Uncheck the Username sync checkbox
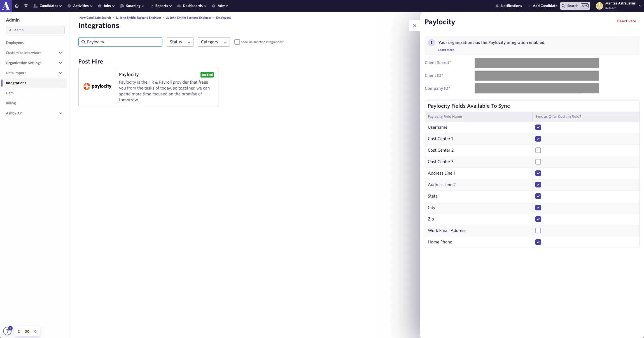644x338 pixels. 538,127
